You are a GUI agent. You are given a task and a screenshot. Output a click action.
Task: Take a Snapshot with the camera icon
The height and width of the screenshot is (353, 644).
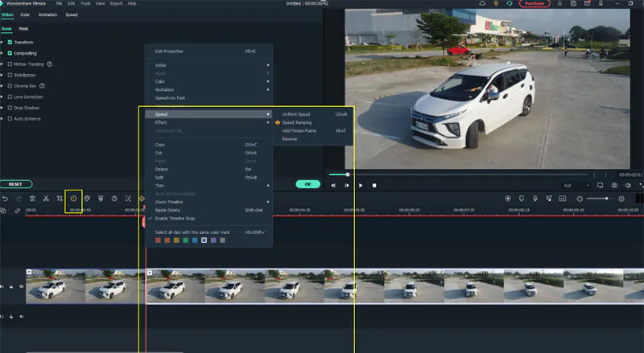pyautogui.click(x=614, y=186)
